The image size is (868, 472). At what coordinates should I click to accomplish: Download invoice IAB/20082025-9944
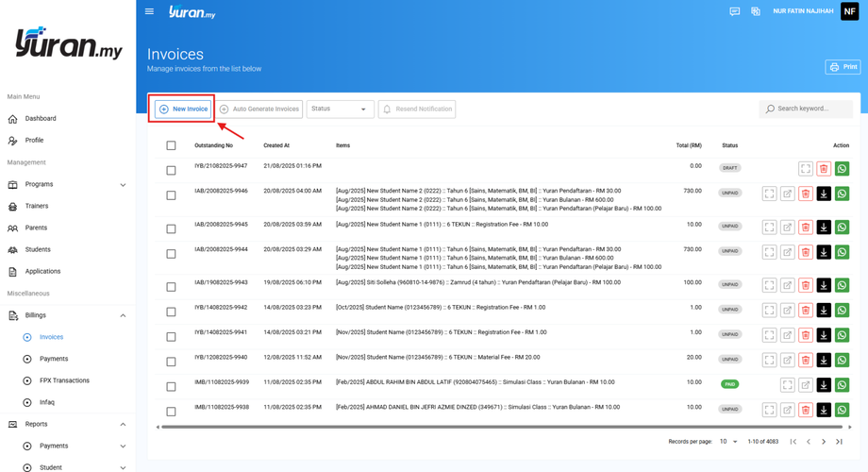point(824,252)
